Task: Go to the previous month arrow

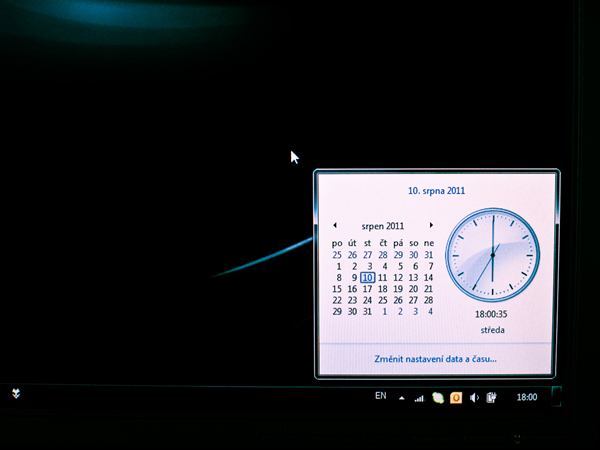Action: (x=335, y=225)
